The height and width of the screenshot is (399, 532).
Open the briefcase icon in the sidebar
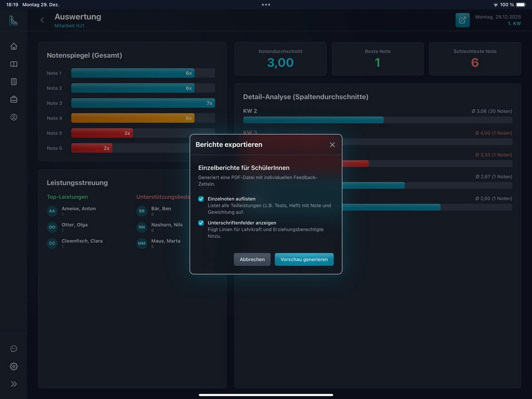(14, 100)
